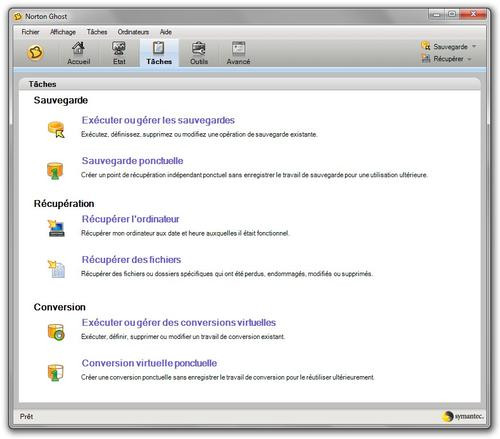
Task: Open Récupérer des fichiers link
Action: coord(131,259)
